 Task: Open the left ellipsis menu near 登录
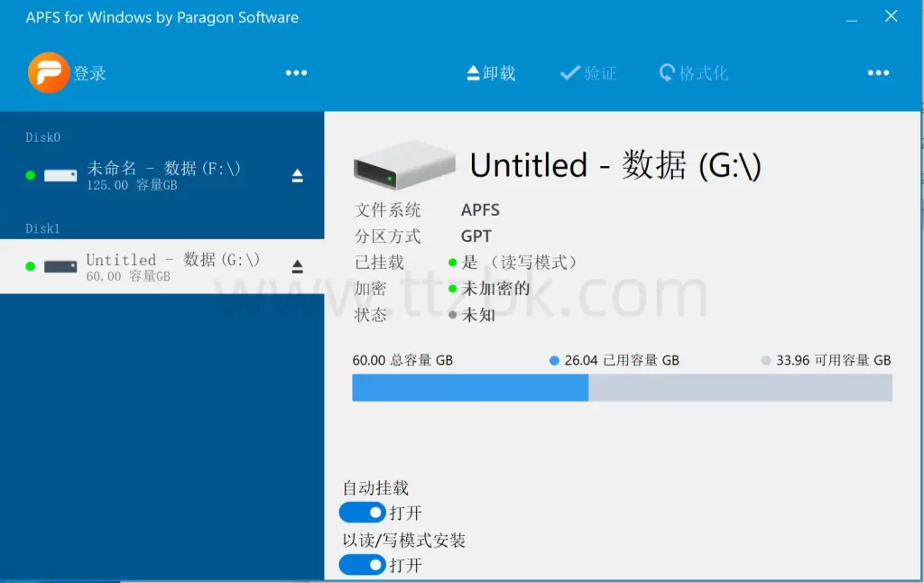pos(297,72)
